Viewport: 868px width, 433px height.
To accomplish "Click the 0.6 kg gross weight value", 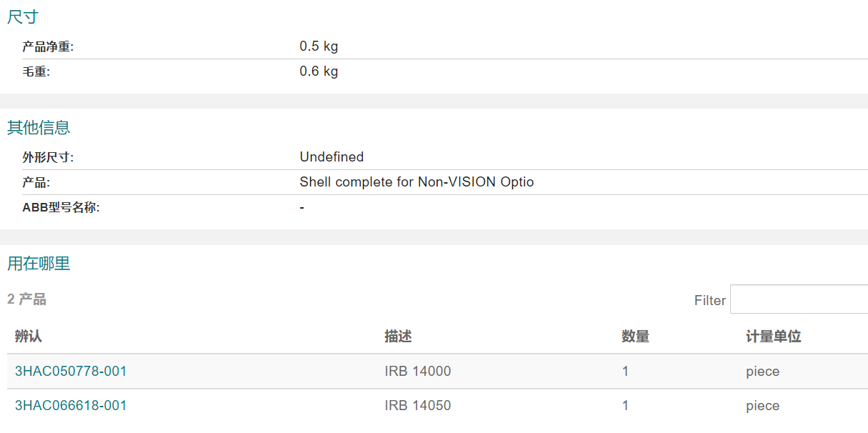I will (319, 71).
